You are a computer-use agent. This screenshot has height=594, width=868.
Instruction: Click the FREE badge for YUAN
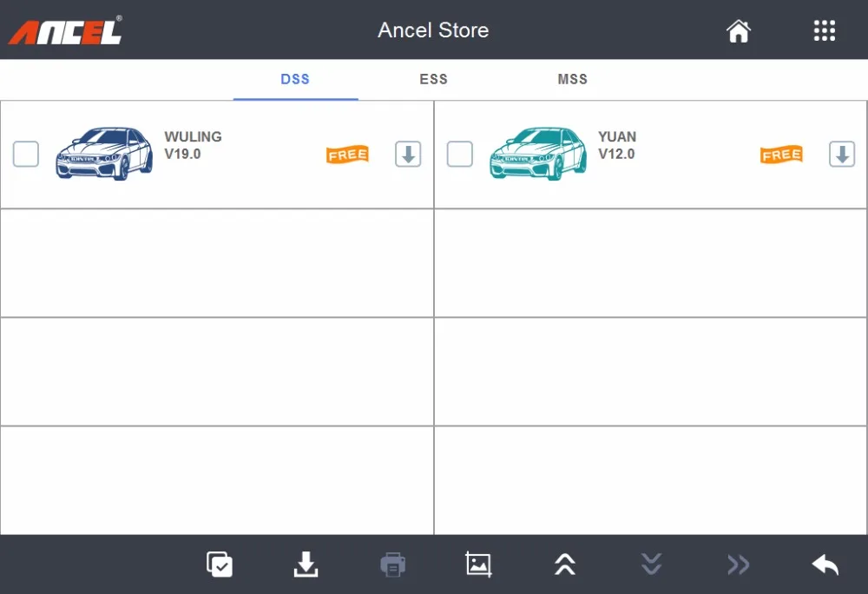pyautogui.click(x=781, y=155)
